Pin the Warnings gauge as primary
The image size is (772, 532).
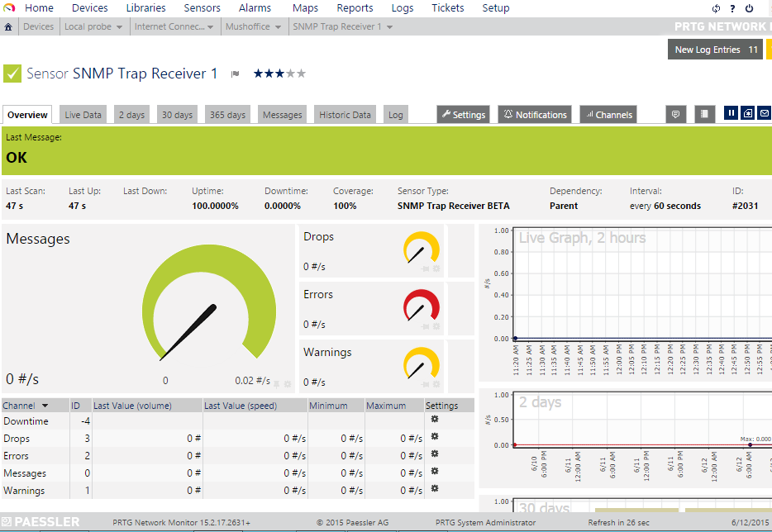426,384
